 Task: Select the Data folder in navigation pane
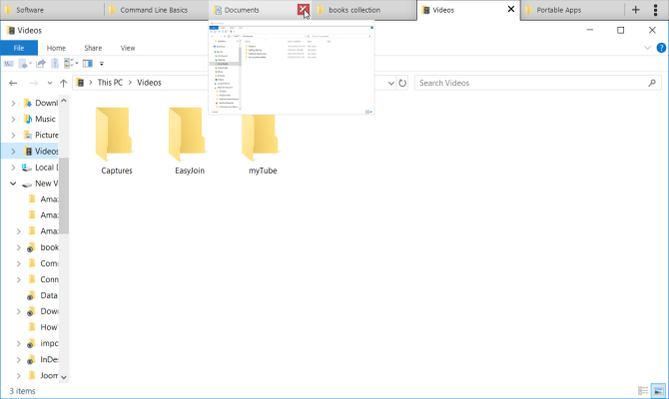(49, 295)
